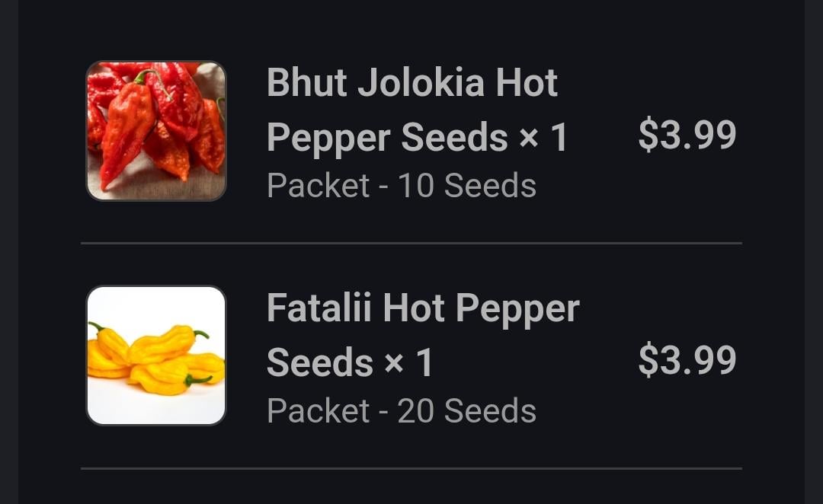The height and width of the screenshot is (504, 823).
Task: Click the dollar sign of the second price
Action: pos(648,360)
